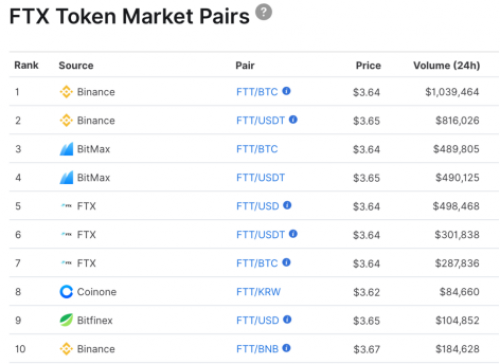Click info icon next to Binance FTT/USDT

point(293,120)
